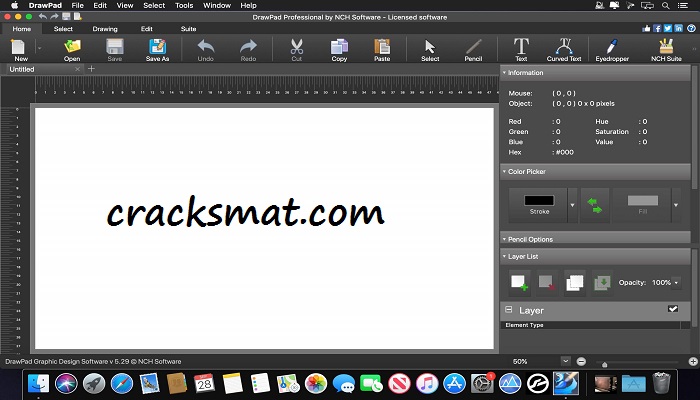The image size is (700, 400).
Task: Collapse the Color Picker panel
Action: click(504, 171)
